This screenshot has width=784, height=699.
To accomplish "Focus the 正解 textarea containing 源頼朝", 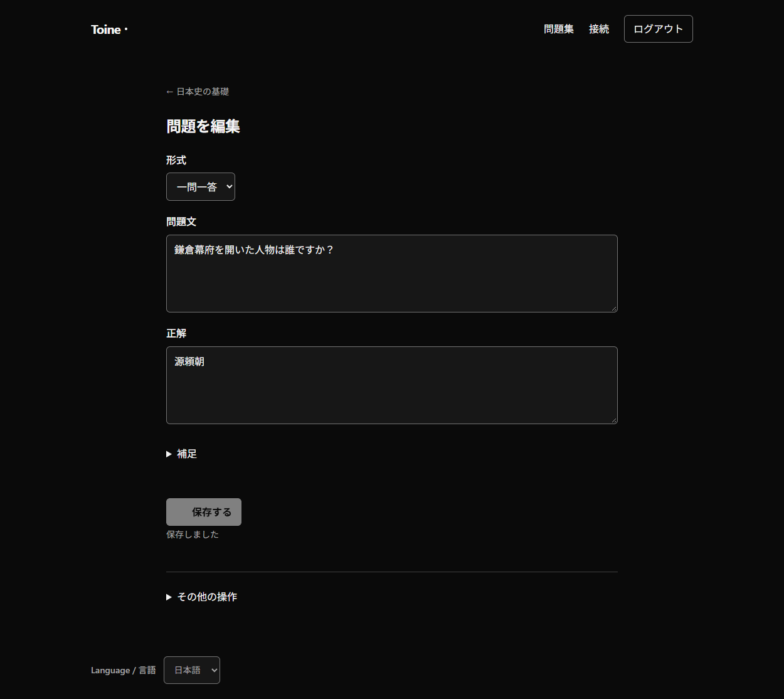I will tap(392, 385).
